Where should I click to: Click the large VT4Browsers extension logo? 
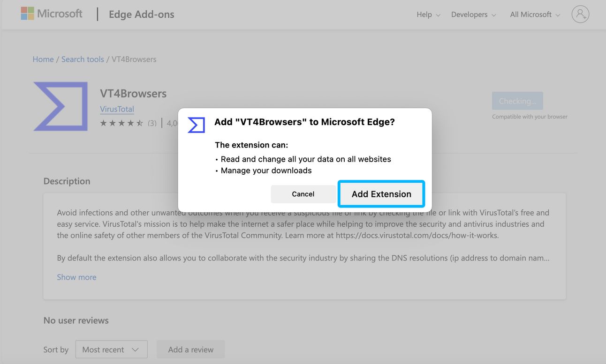pos(61,106)
